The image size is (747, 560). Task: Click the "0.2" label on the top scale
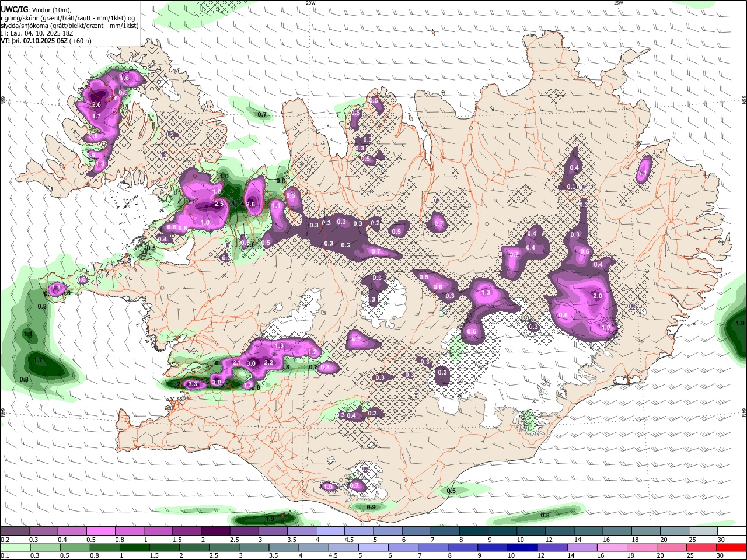coord(5,540)
